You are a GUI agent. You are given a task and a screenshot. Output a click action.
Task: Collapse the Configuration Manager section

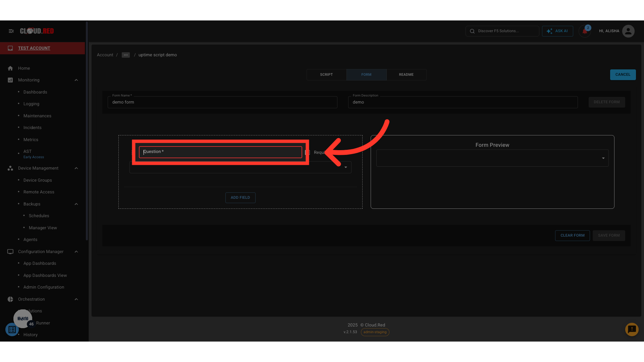76,252
